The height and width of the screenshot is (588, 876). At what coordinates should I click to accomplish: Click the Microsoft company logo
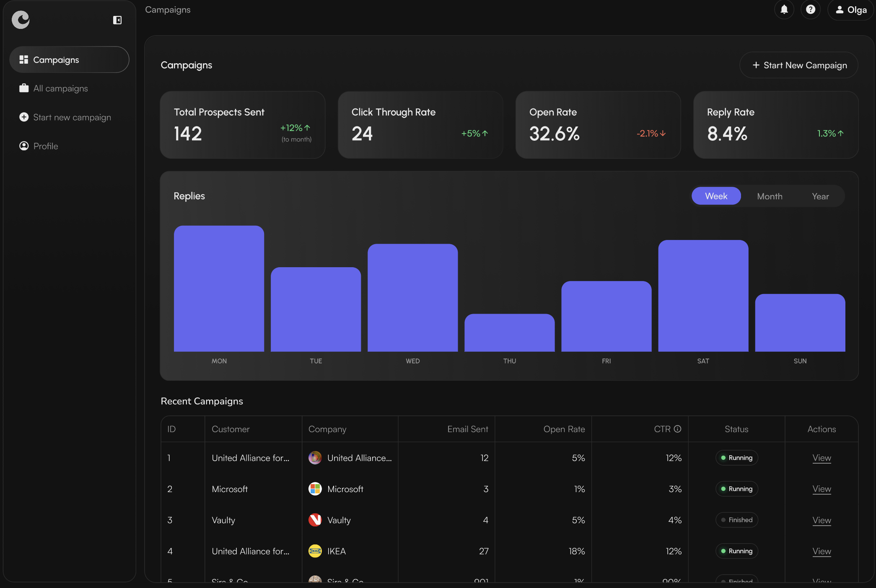click(x=315, y=489)
